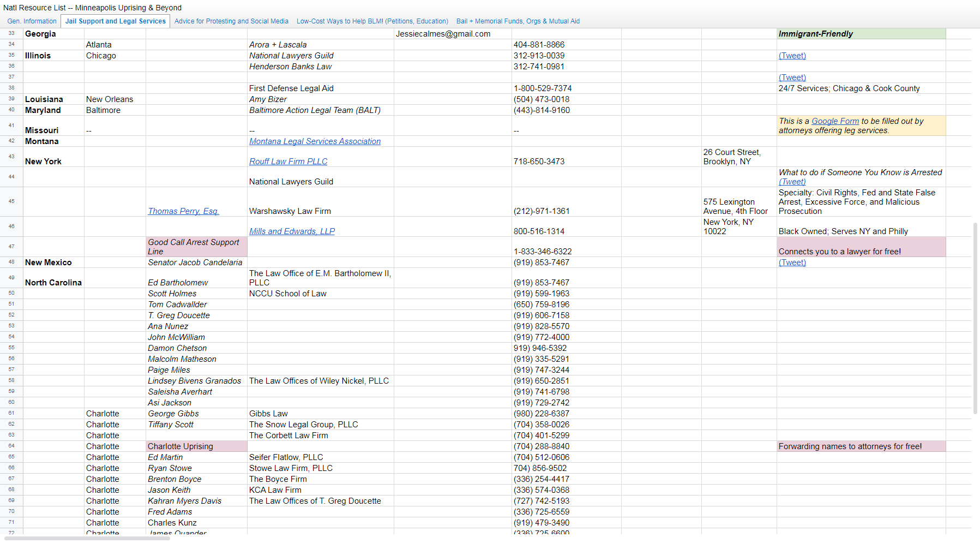
Task: Select the Warshawsky Law Firm cell
Action: 321,202
